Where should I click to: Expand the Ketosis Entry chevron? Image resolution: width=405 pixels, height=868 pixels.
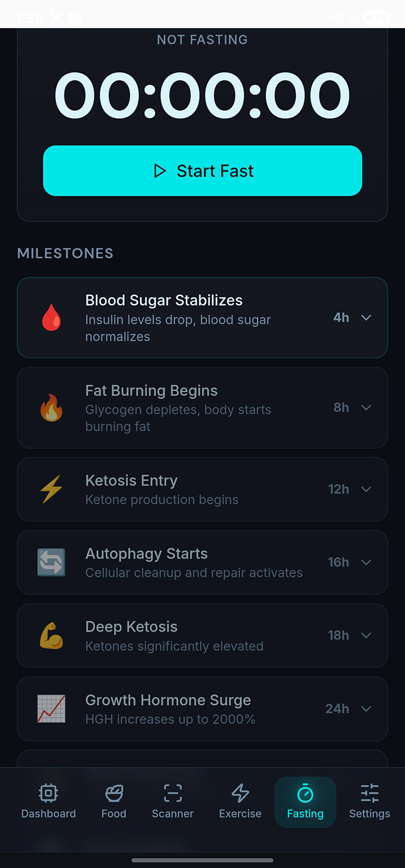pyautogui.click(x=366, y=489)
